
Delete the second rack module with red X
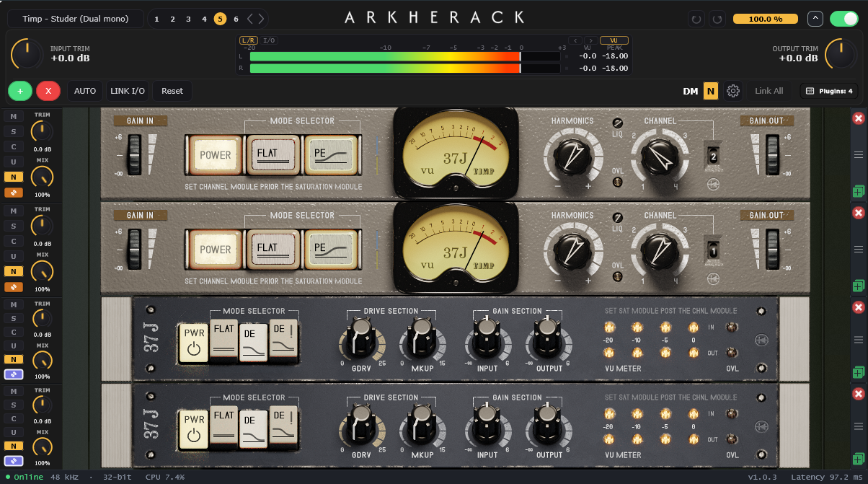tap(858, 213)
